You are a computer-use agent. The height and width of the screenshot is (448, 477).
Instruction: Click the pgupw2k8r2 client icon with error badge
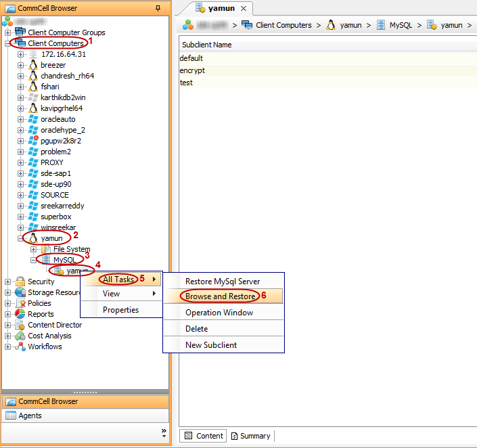tap(33, 141)
